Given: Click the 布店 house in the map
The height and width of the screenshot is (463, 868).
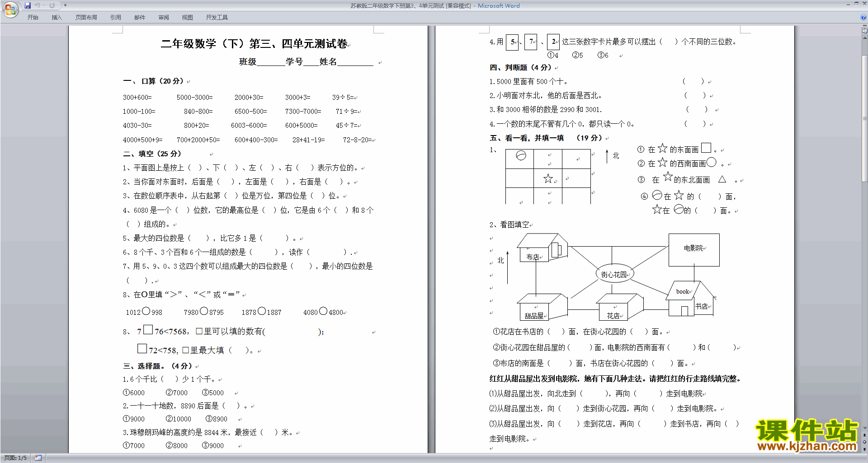Looking at the screenshot, I should pyautogui.click(x=542, y=248).
